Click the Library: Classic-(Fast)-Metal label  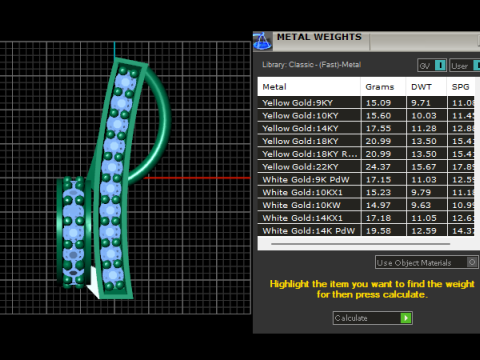point(311,65)
